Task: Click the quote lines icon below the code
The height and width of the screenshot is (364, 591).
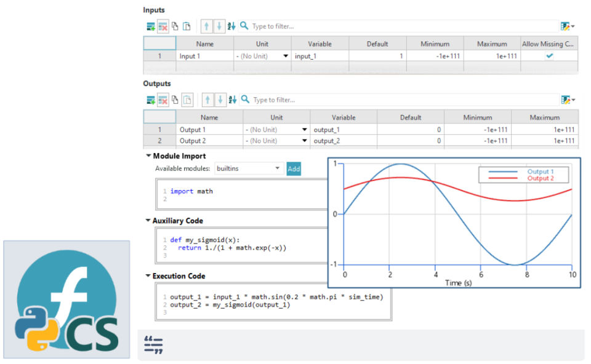Action: tap(153, 346)
